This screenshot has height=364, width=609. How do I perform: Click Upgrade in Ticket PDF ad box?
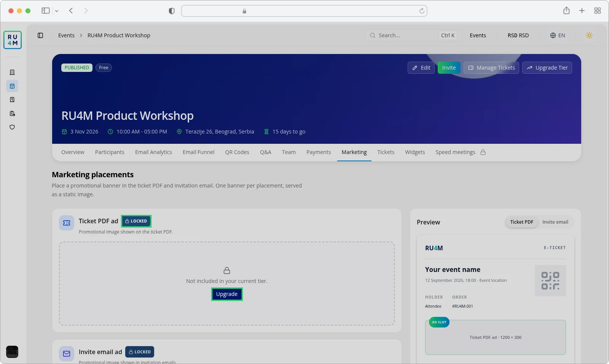[227, 294]
